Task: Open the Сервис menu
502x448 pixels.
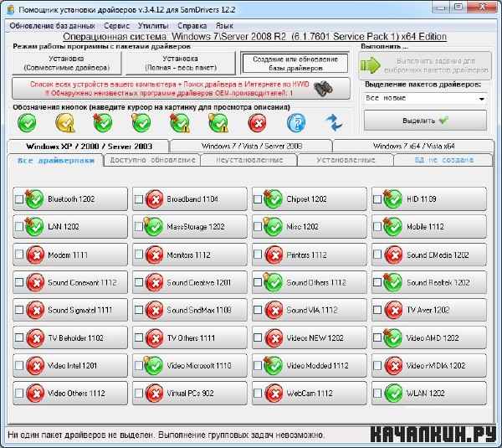Action: click(x=116, y=26)
